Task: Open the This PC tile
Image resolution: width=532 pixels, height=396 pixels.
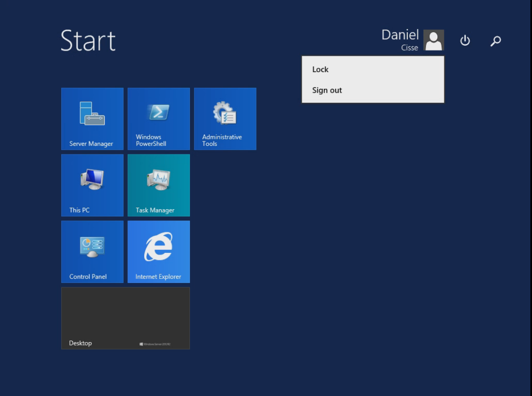Action: pyautogui.click(x=93, y=185)
